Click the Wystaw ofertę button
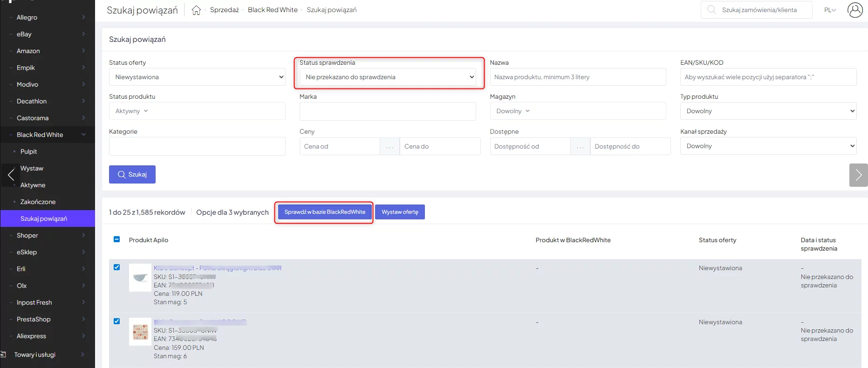The width and height of the screenshot is (868, 368). click(x=400, y=212)
